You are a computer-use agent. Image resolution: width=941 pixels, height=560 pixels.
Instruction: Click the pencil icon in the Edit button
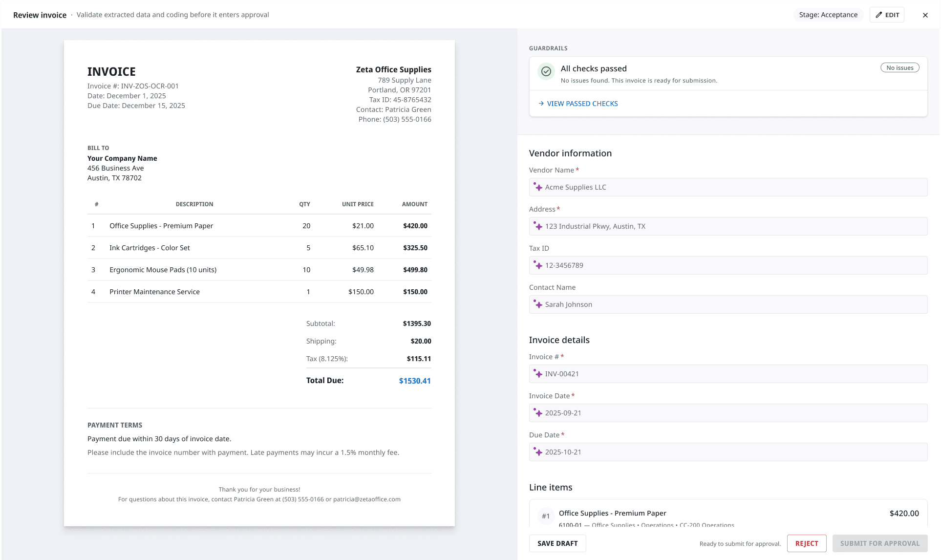click(879, 15)
